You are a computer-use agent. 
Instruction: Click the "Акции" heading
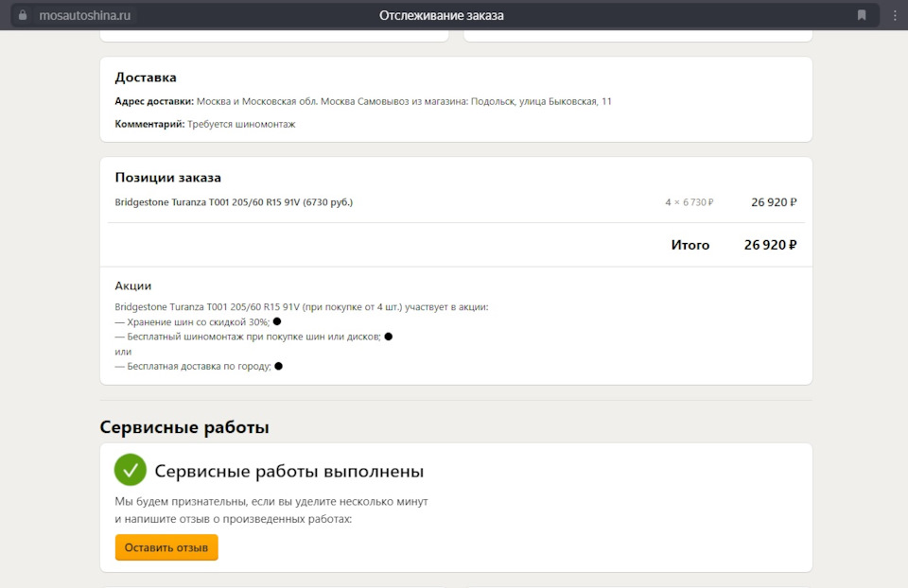(x=133, y=285)
